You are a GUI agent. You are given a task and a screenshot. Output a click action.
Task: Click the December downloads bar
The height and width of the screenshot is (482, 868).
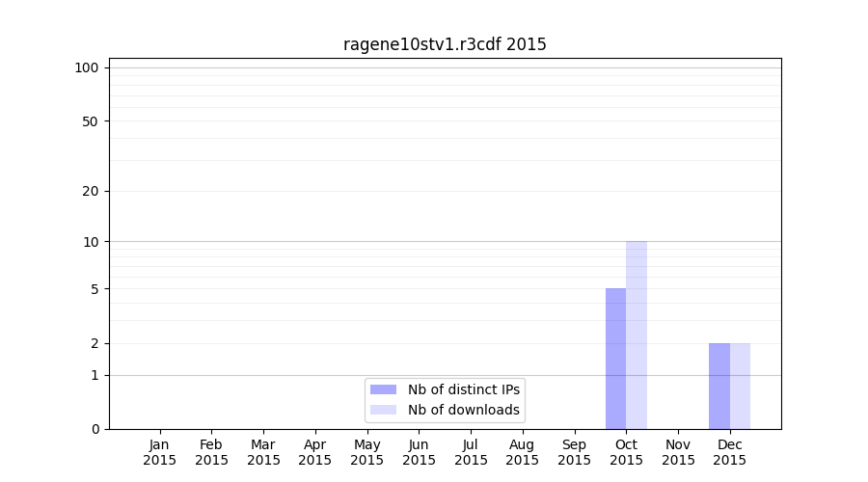(740, 386)
